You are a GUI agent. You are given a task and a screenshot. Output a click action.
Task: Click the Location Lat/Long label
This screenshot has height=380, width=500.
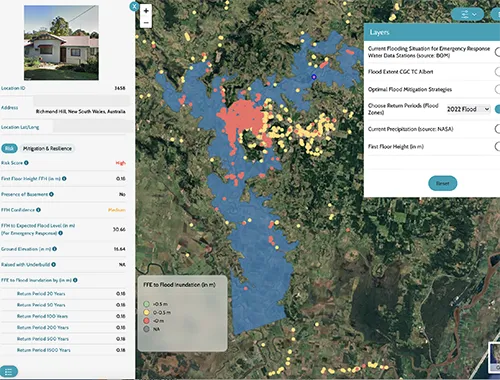(20, 127)
